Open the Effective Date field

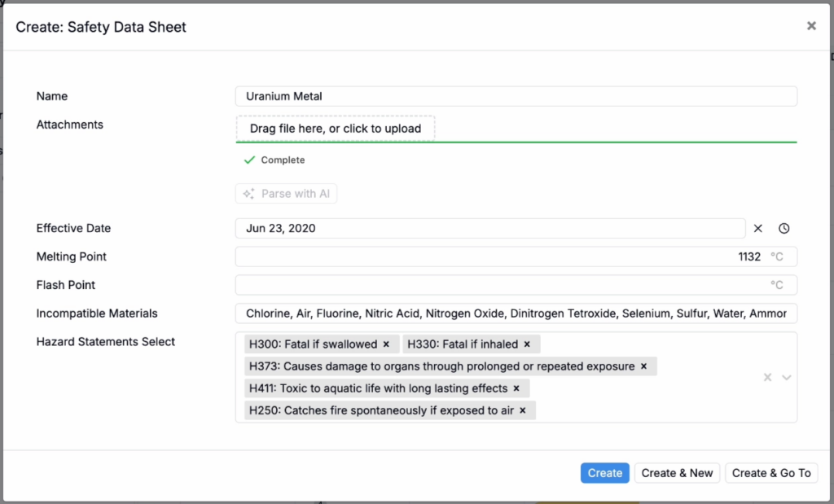[x=489, y=229]
